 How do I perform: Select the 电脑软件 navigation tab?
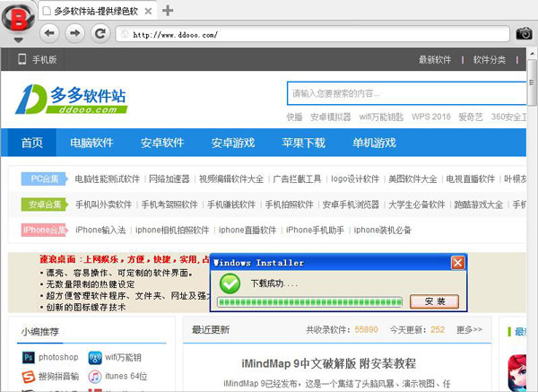tap(91, 143)
